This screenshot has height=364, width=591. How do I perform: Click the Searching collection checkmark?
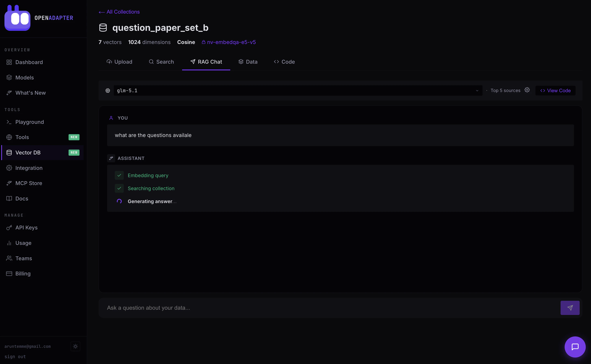[x=119, y=188]
